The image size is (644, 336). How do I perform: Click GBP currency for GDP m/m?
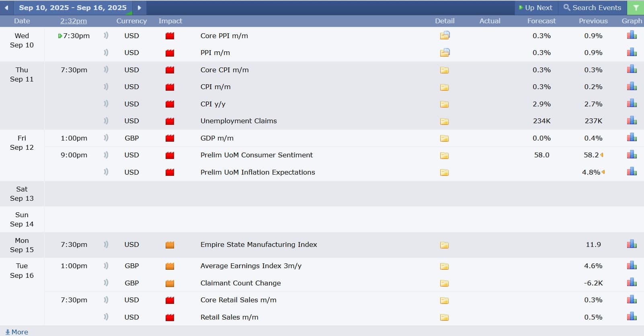[x=132, y=138]
